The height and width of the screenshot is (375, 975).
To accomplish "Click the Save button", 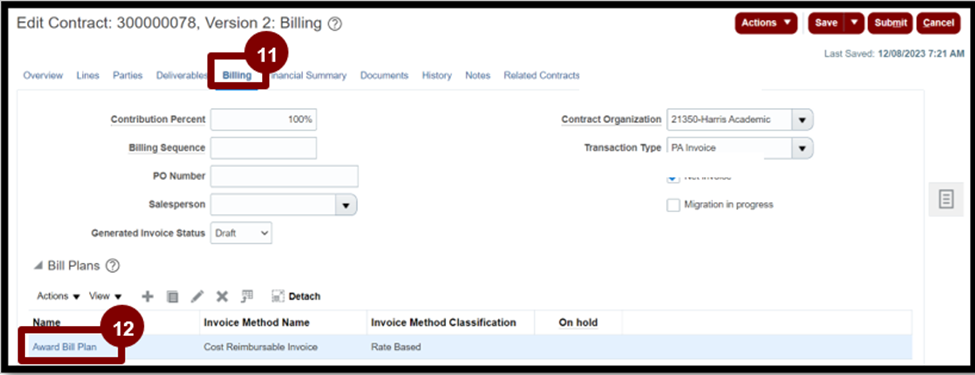I will click(826, 23).
